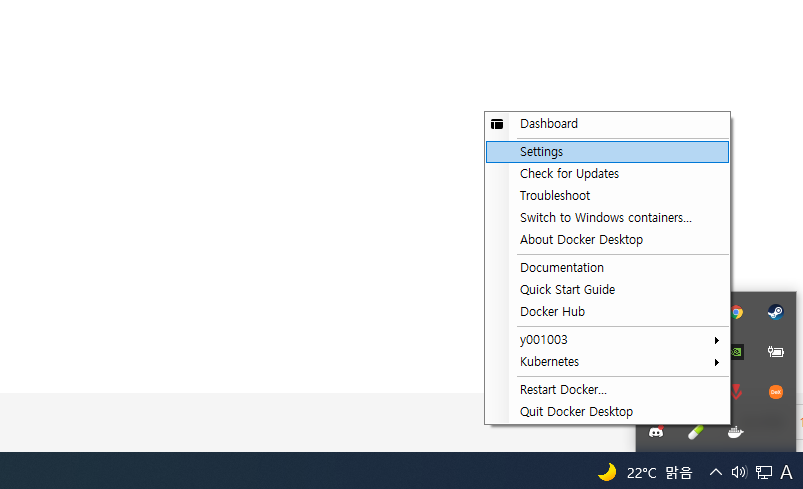Select Check for Updates

(607, 174)
